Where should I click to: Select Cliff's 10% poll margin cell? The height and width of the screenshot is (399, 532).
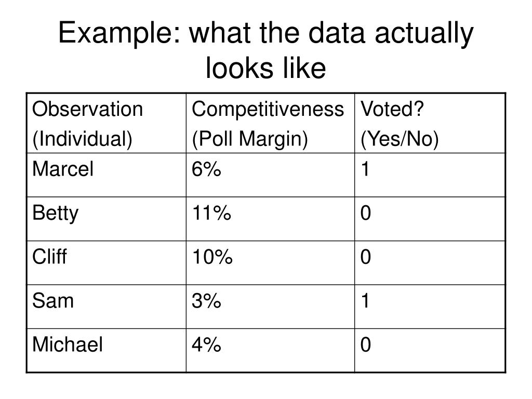[270, 263]
